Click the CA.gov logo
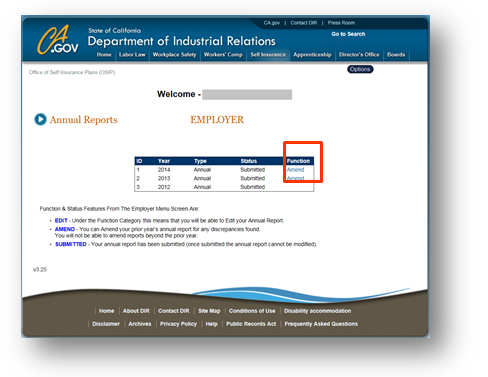This screenshot has width=488, height=377. click(x=58, y=40)
